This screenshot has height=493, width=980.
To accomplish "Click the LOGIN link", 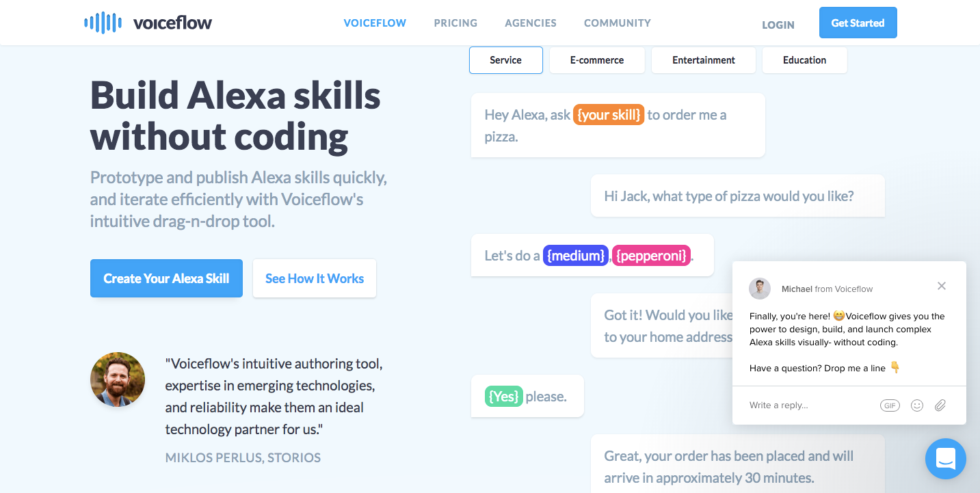I will pos(778,25).
